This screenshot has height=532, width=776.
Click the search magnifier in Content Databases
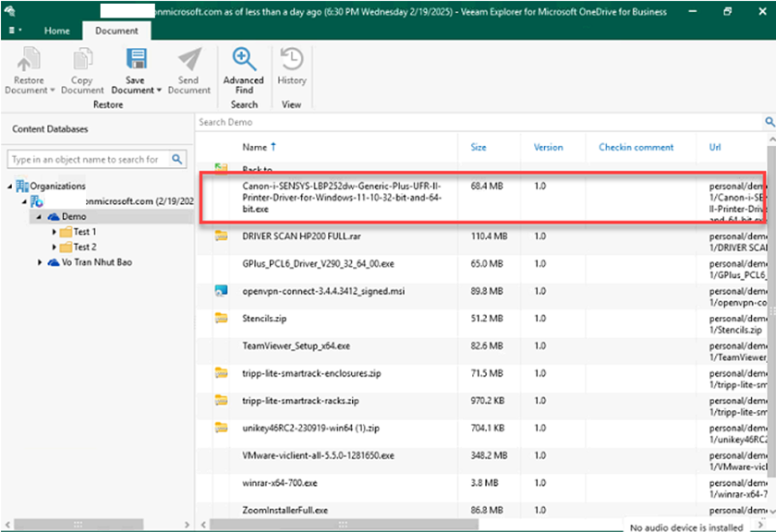(x=177, y=160)
